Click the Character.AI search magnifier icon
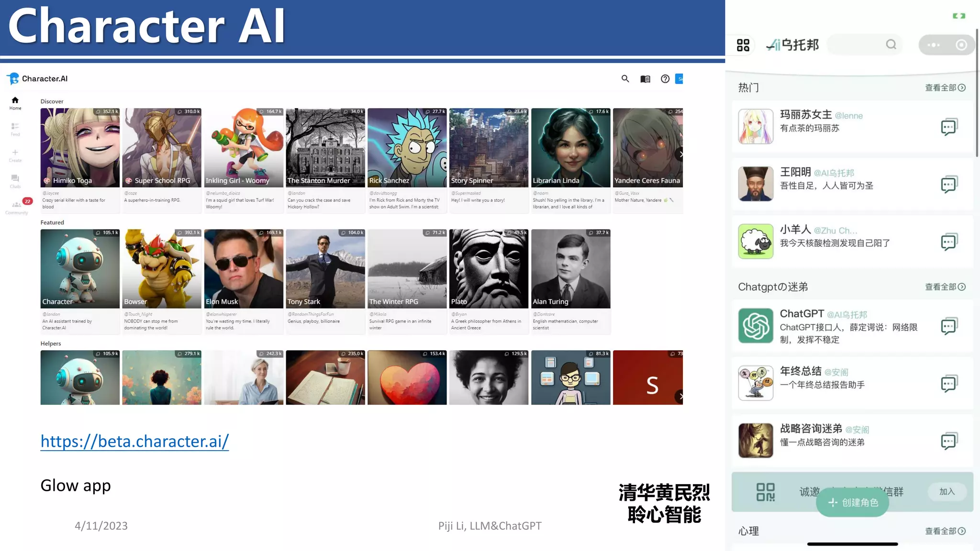The image size is (980, 551). (x=625, y=79)
